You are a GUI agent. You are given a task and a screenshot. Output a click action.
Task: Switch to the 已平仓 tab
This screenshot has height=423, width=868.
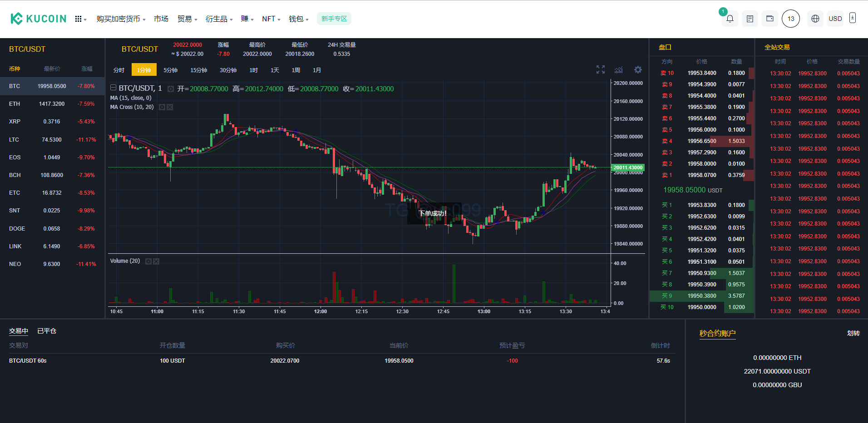[46, 331]
